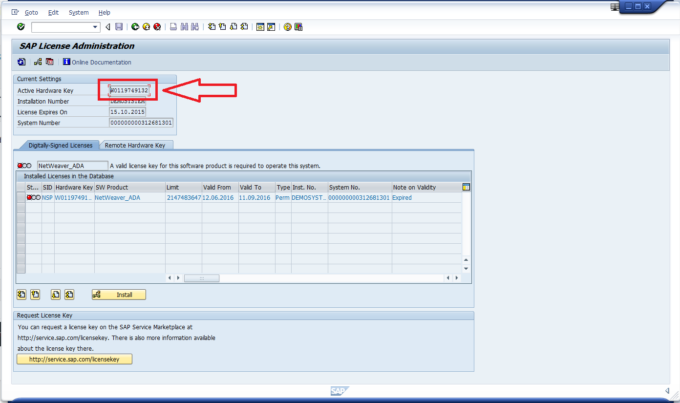680x403 pixels.
Task: Click the green Back arrow icon
Action: tap(135, 27)
